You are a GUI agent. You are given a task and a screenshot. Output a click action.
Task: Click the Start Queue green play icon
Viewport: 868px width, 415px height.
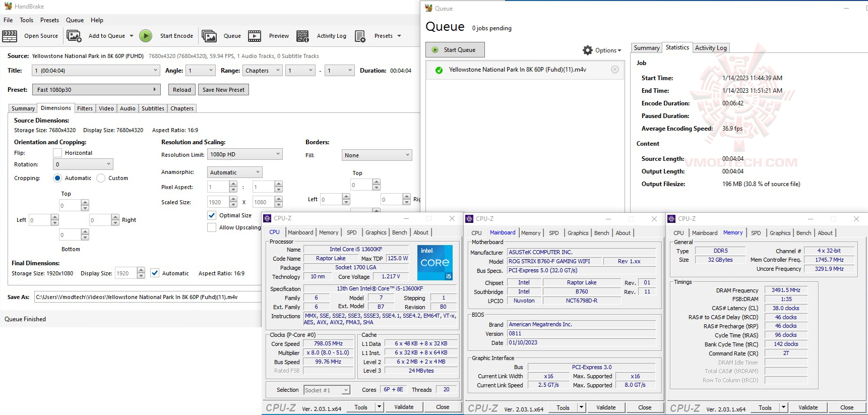pos(435,50)
